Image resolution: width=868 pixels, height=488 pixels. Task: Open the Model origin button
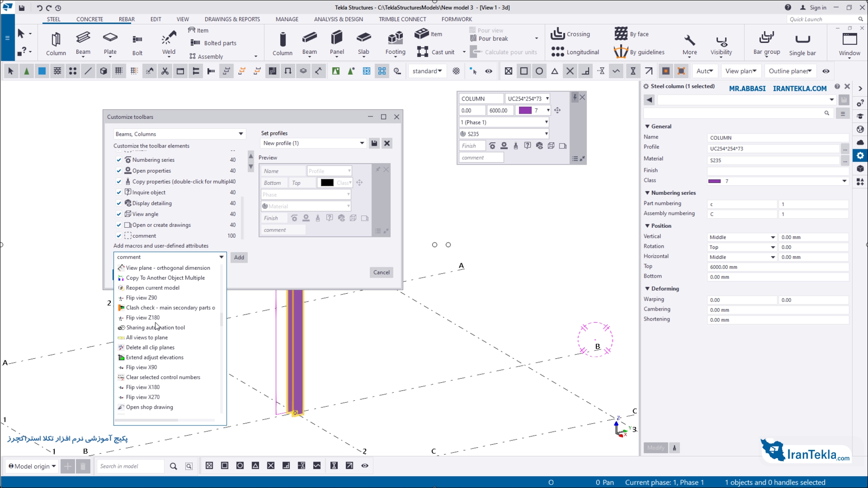pyautogui.click(x=32, y=466)
